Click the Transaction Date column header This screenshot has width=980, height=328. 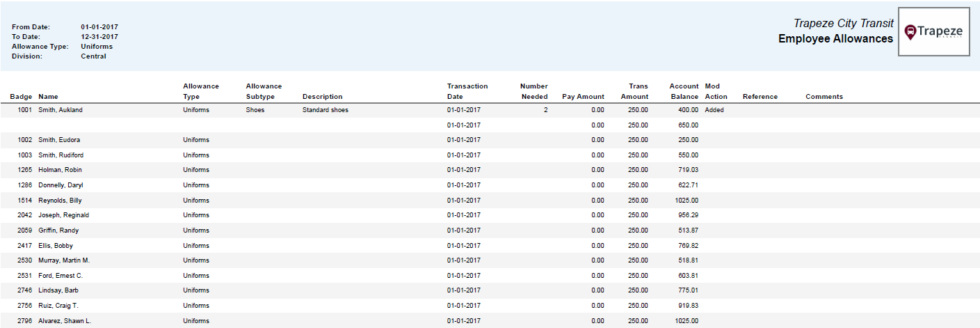(x=467, y=91)
